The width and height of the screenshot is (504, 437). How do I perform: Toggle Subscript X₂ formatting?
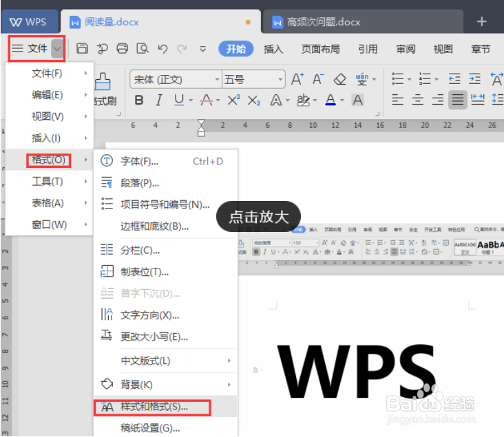click(x=254, y=101)
